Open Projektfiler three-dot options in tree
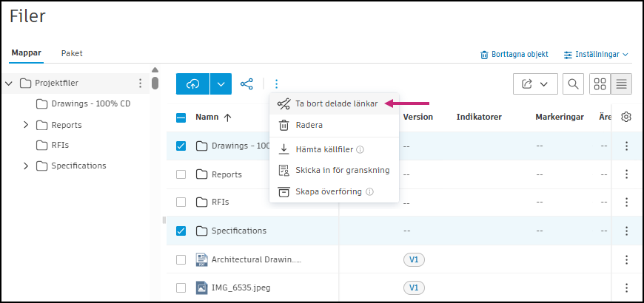644x303 pixels. pos(141,84)
